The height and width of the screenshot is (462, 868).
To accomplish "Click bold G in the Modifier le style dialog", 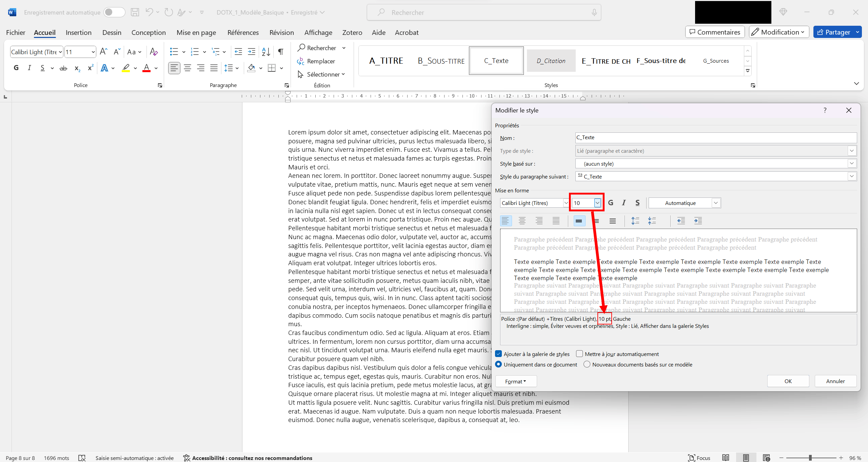I will pos(611,203).
